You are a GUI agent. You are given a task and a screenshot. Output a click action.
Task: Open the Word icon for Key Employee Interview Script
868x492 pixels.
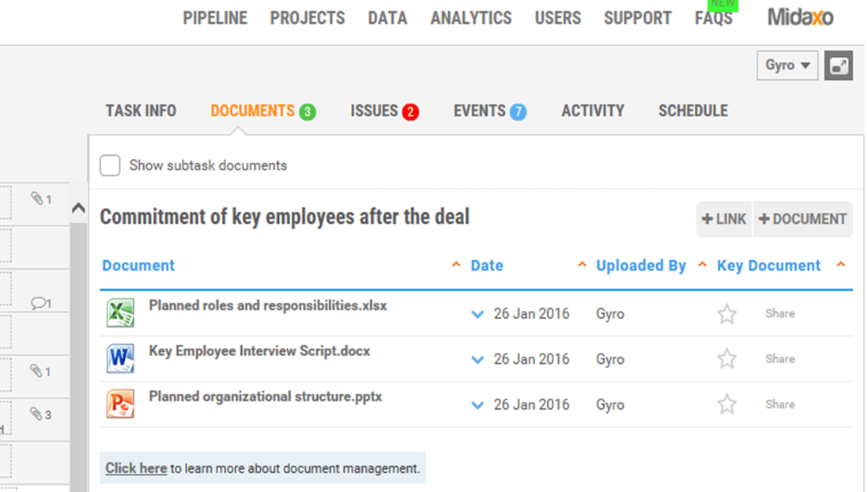point(120,358)
